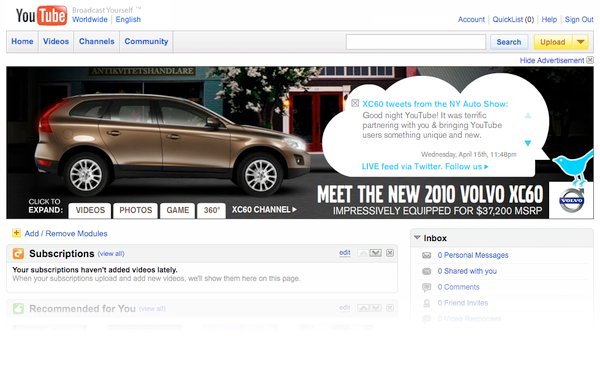Click in the search input field

[416, 42]
